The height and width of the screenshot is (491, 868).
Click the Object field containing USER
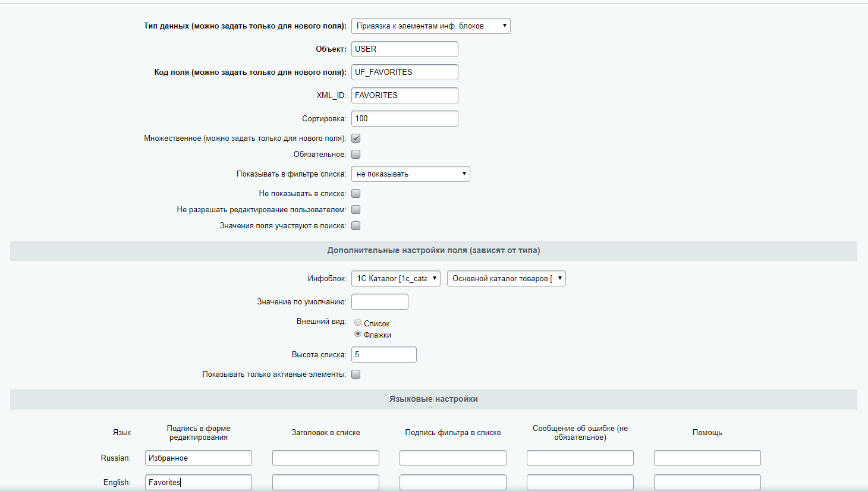tap(404, 49)
